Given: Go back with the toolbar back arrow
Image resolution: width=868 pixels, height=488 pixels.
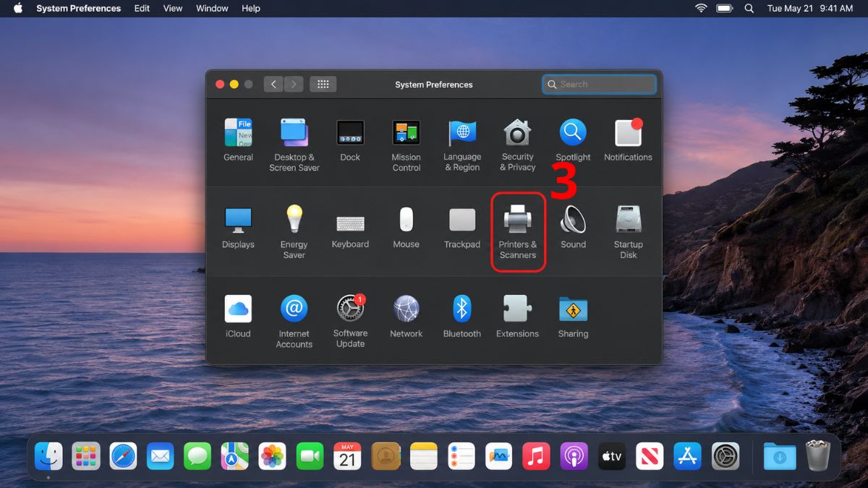Looking at the screenshot, I should coord(273,85).
